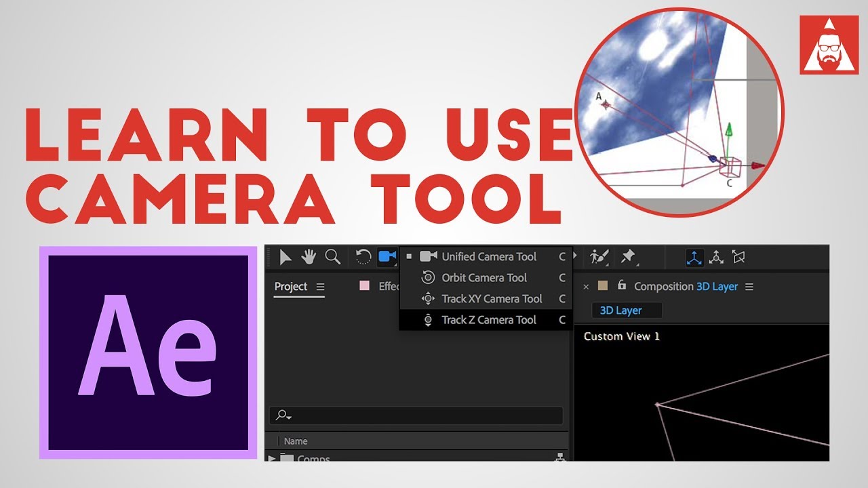Click the circular camera preview thumbnail
The height and width of the screenshot is (488, 868).
(679, 112)
